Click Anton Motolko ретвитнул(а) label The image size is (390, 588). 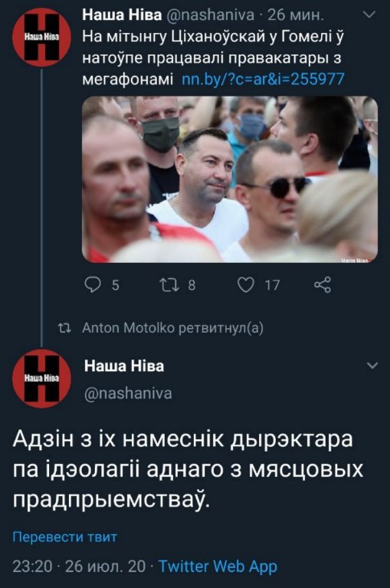click(x=172, y=328)
